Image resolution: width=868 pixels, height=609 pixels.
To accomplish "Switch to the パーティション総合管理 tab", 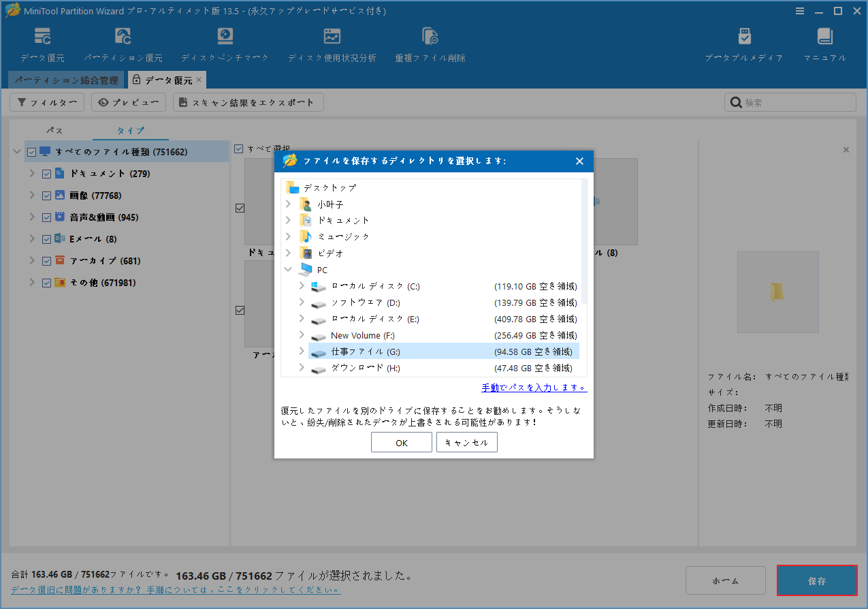I will (x=66, y=80).
